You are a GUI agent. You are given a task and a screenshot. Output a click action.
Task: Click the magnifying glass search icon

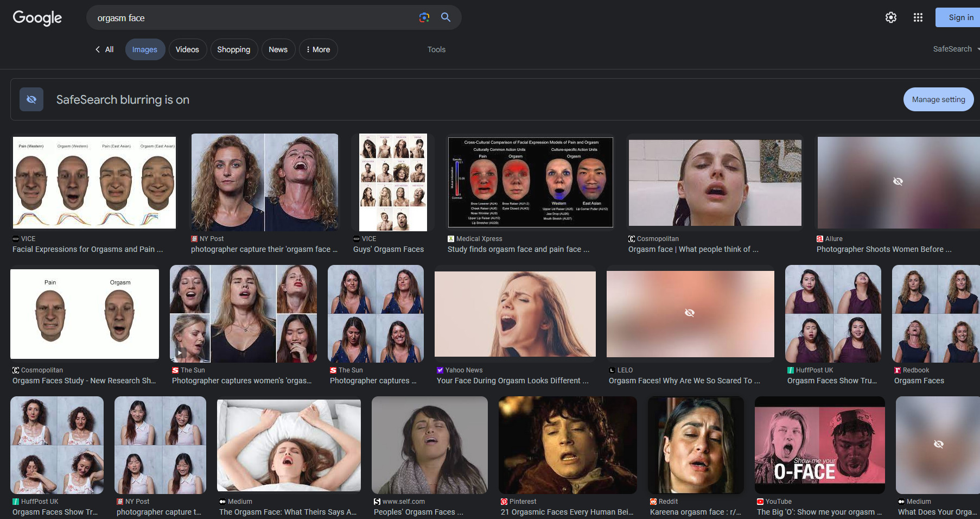click(446, 17)
